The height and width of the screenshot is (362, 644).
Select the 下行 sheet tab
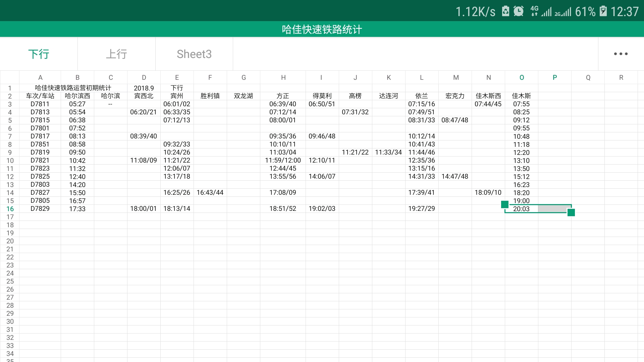[x=39, y=54]
